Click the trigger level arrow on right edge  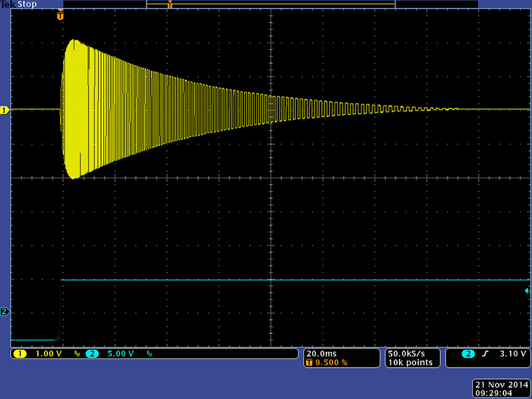coord(527,291)
